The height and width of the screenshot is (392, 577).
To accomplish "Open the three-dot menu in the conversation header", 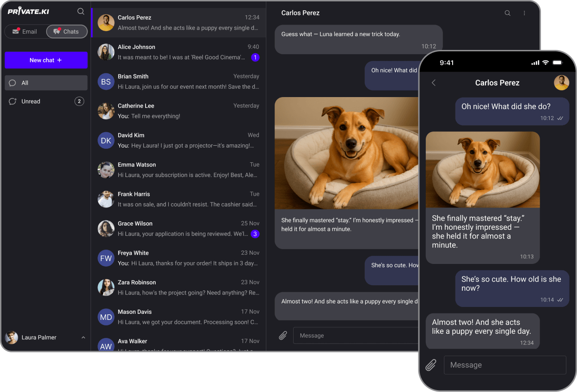I will tap(524, 13).
